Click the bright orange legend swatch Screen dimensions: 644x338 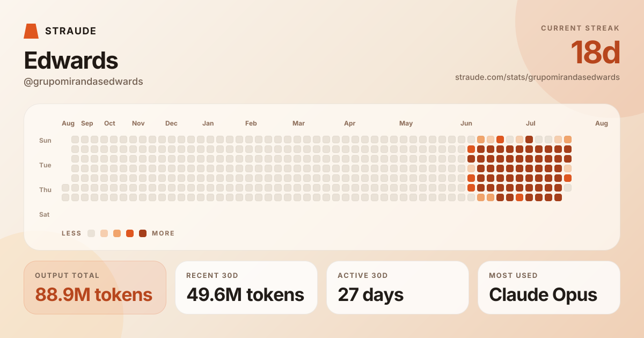click(130, 233)
